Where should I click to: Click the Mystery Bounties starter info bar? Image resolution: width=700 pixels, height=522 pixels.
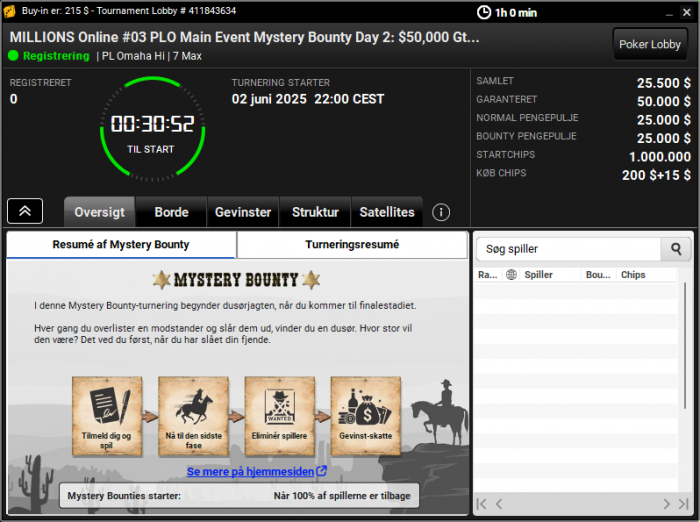coord(239,496)
